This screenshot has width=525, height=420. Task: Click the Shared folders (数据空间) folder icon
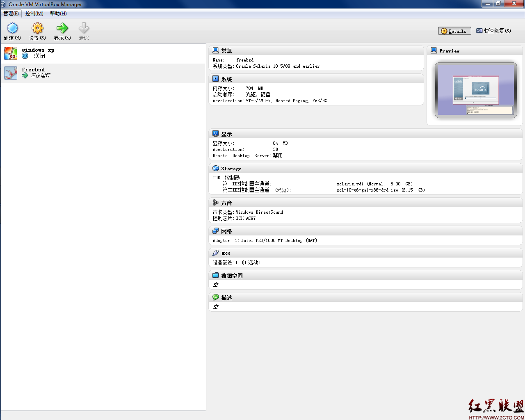coord(216,275)
